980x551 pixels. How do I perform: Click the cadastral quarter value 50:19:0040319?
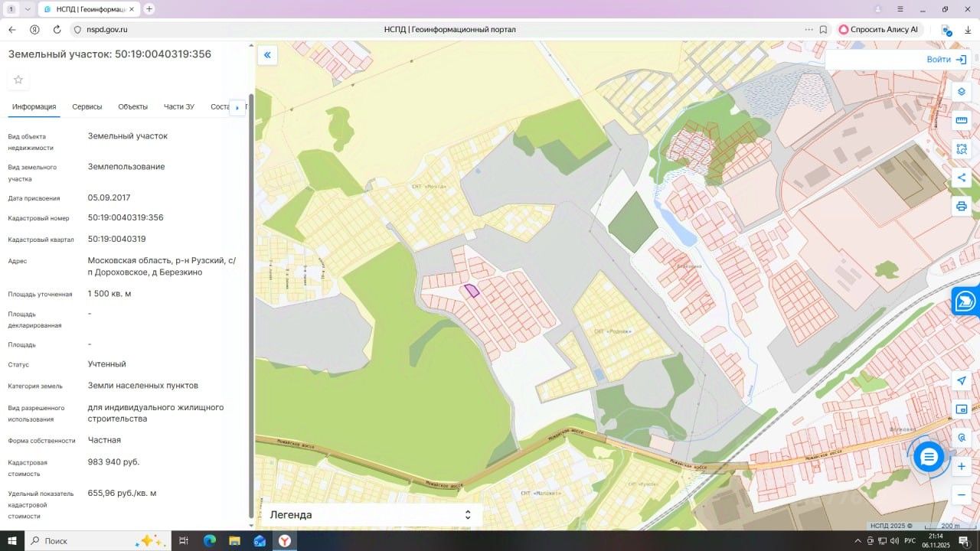(116, 239)
